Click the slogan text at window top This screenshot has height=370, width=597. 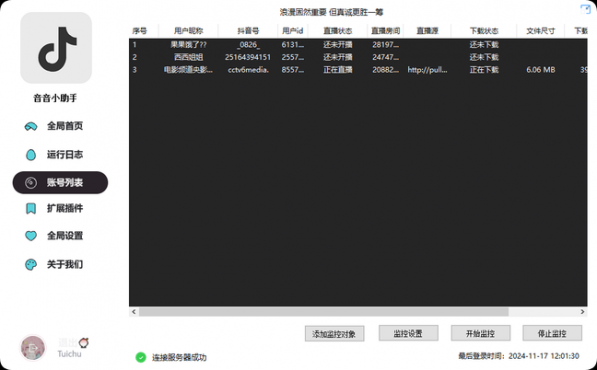click(331, 12)
